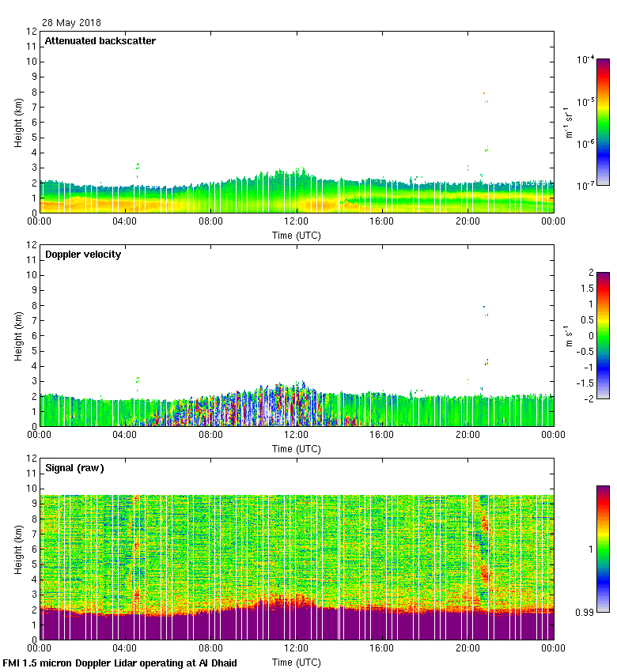Viewport: 617px width, 672px height.
Task: Click "Height (km)" axis label of the Doppler plot
Action: pyautogui.click(x=18, y=336)
